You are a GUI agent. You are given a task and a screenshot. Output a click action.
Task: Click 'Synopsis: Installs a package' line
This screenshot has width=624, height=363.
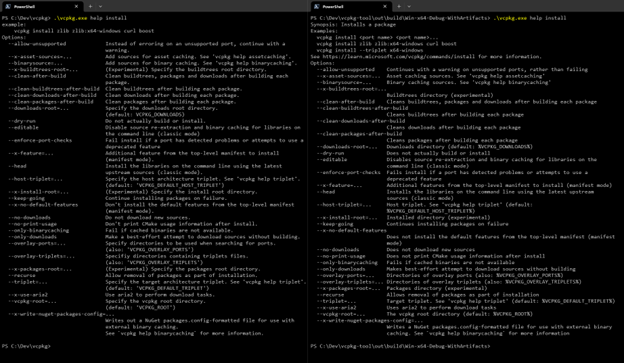(x=353, y=24)
